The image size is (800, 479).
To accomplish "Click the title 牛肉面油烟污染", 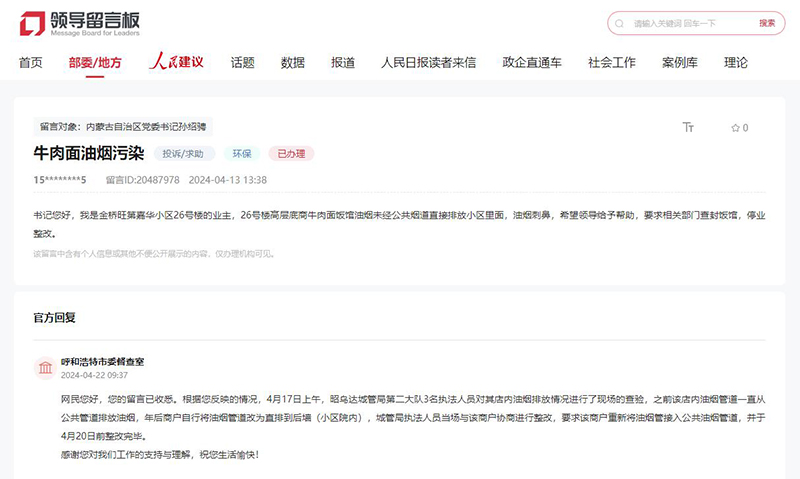I will coord(89,153).
